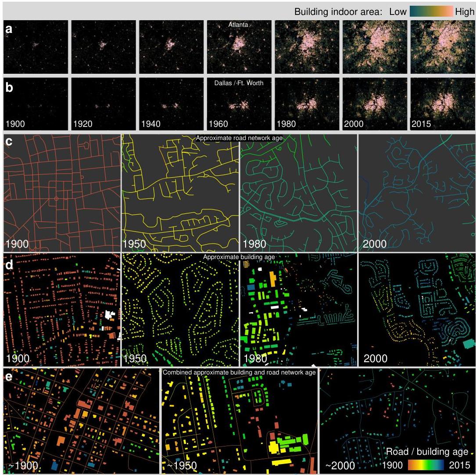This screenshot has width=476, height=475.
Task: Open the ~2000 combined age panel
Action: 397,421
